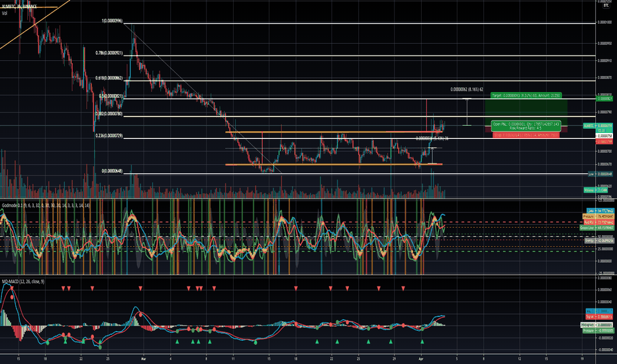
Task: Click the MD-MACD (12, 26, close, 9) legend
Action: click(x=23, y=281)
